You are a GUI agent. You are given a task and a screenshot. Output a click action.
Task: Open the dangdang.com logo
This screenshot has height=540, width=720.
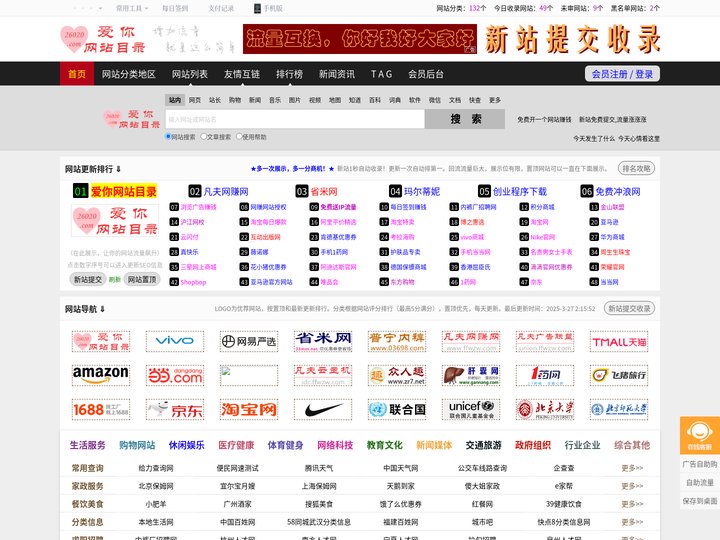[x=174, y=375]
